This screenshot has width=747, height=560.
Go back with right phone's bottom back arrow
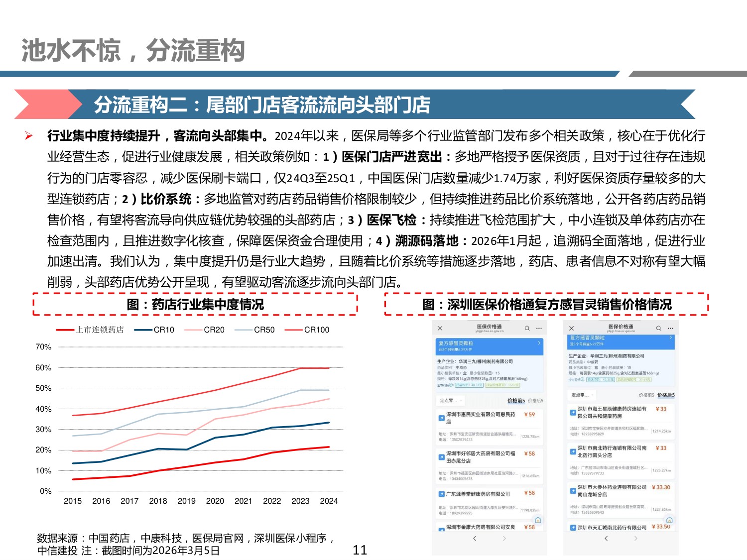(606, 538)
